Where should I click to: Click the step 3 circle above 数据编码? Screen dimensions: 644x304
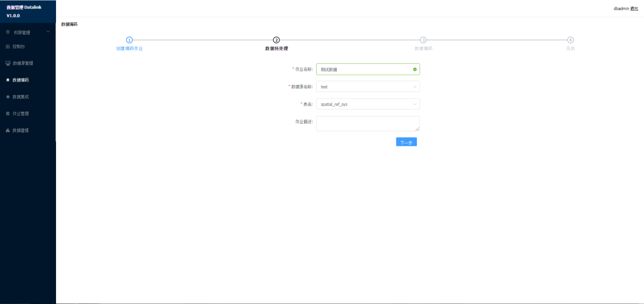(x=423, y=40)
